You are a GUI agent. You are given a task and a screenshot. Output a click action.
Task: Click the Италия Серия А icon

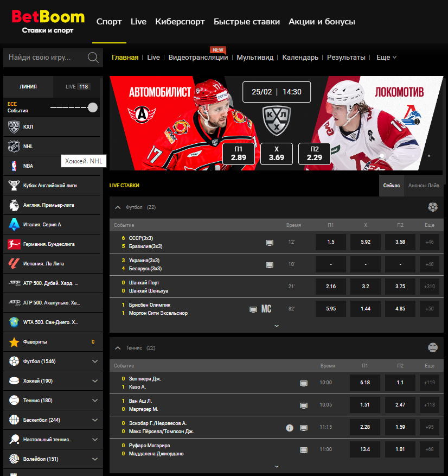coord(14,224)
